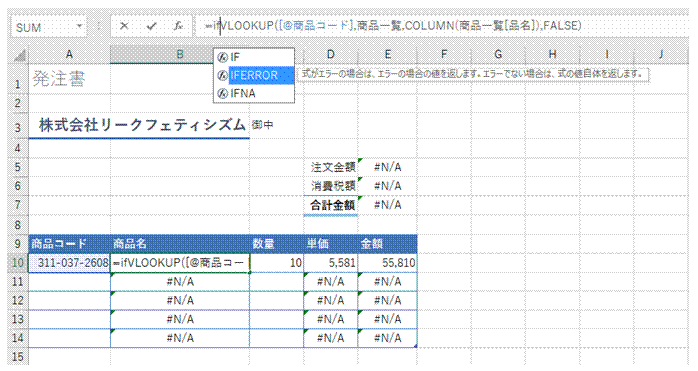Click the 数量 table header

pos(276,244)
